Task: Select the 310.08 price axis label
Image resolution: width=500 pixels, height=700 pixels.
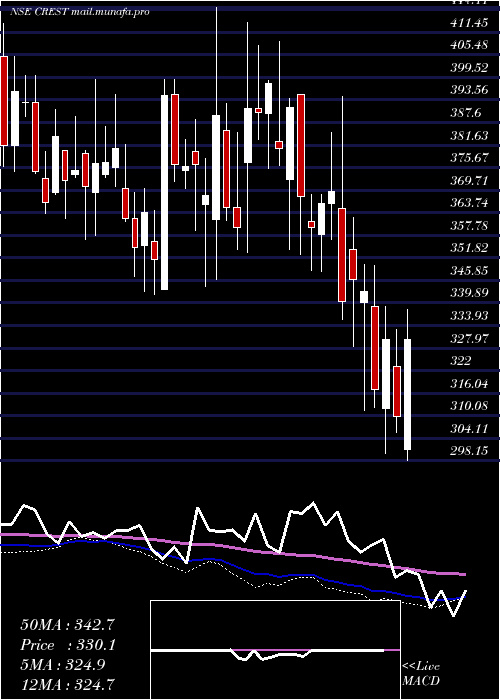Action: 469,406
